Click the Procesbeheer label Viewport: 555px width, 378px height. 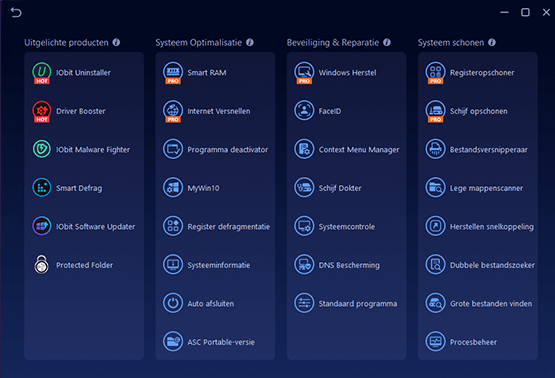coord(473,342)
